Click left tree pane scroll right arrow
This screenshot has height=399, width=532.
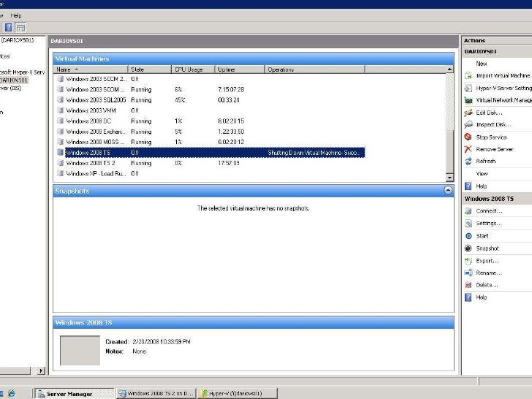(41, 370)
